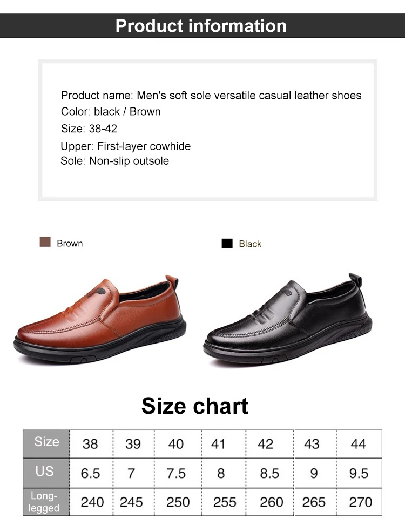This screenshot has width=405, height=532.
Task: Select the black leather shoe image
Action: coord(288,321)
